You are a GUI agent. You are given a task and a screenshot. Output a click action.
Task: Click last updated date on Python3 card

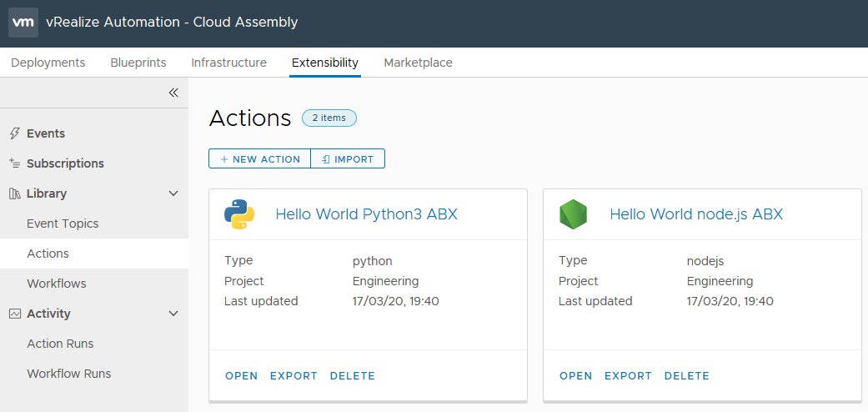tap(396, 301)
